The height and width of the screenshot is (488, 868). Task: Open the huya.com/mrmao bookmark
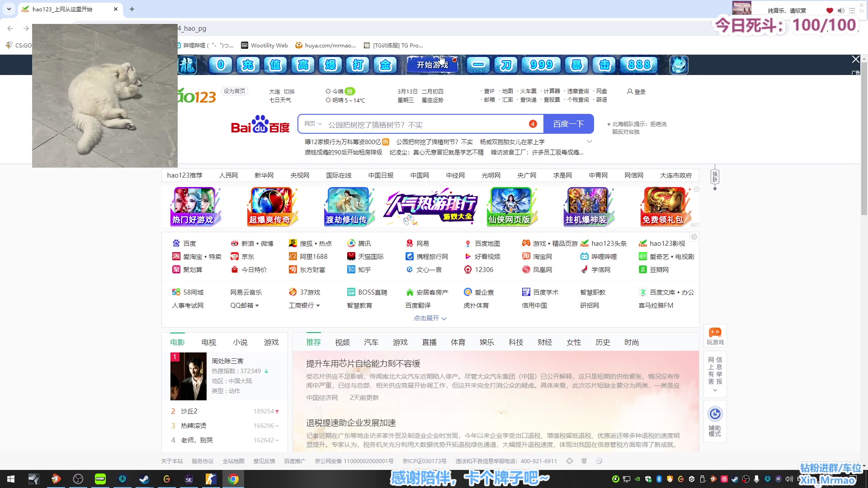point(325,46)
